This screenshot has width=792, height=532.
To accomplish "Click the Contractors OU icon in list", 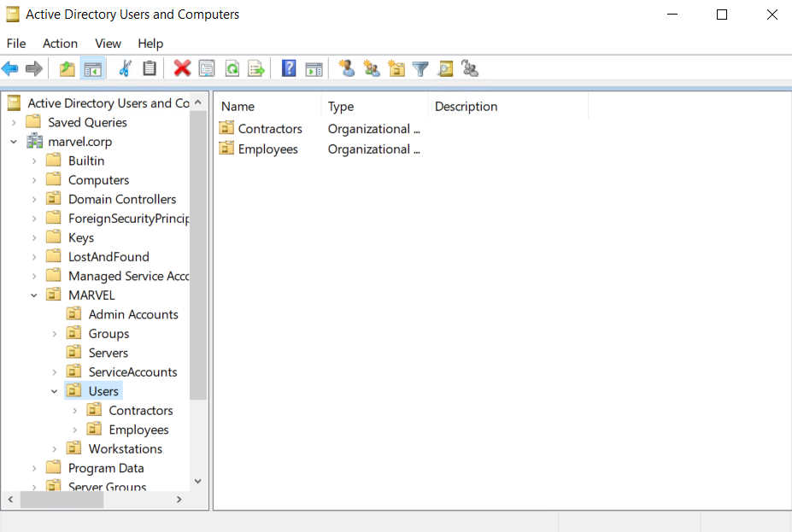I will pos(226,128).
